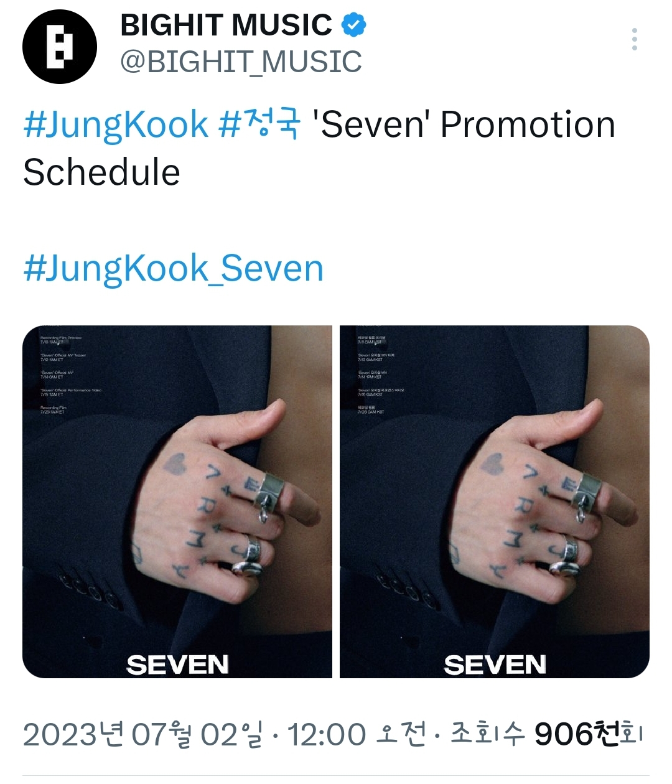Tap the @BIGHIT_MUSIC handle
The image size is (672, 784).
[241, 62]
